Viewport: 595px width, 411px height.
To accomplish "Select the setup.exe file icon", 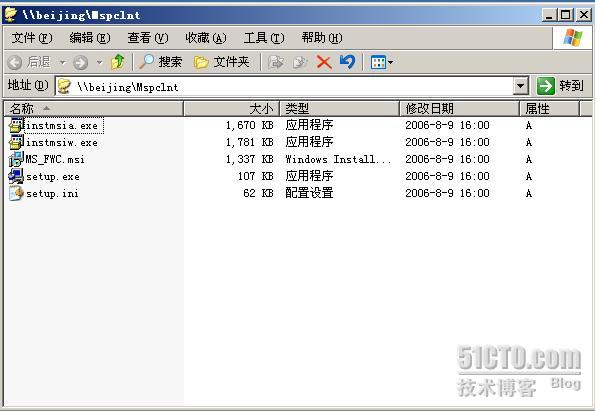I will (x=16, y=176).
